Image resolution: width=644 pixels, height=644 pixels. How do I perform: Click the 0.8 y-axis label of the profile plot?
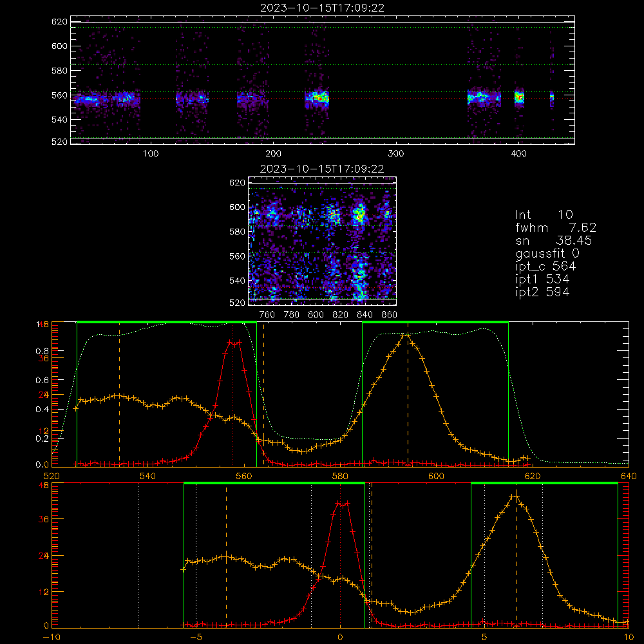click(42, 351)
